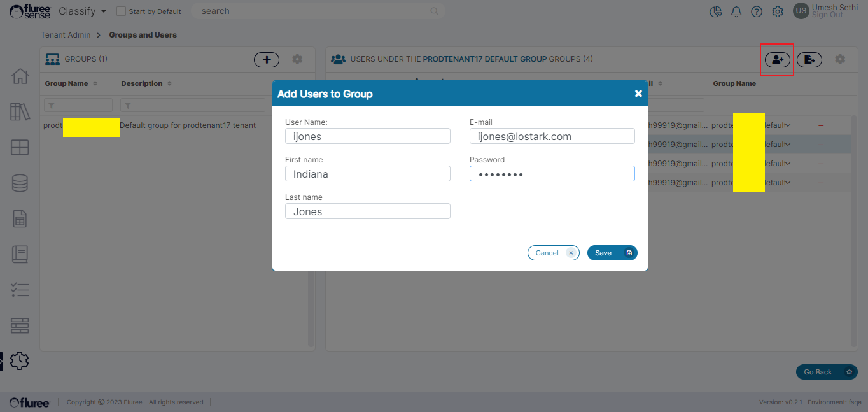Open the notifications bell icon
The height and width of the screenshot is (412, 868).
coord(736,11)
